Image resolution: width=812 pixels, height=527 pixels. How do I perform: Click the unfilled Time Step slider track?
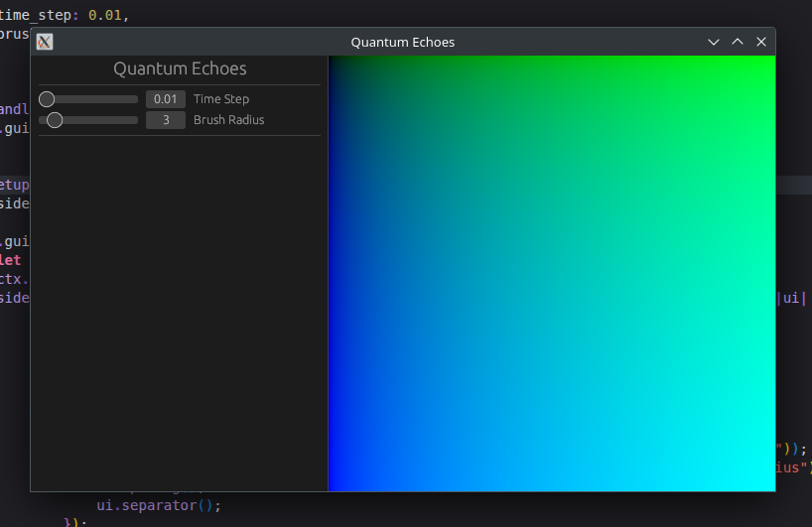pyautogui.click(x=99, y=99)
